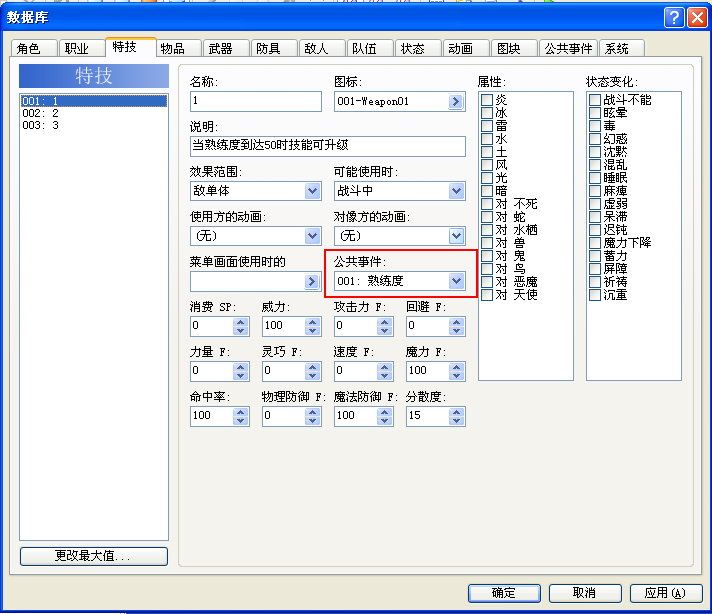Check the 冰 attribute box
The image size is (712, 614).
click(x=487, y=113)
